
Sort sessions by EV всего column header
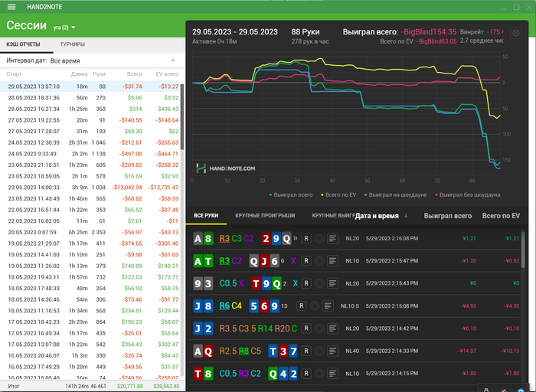tap(167, 73)
